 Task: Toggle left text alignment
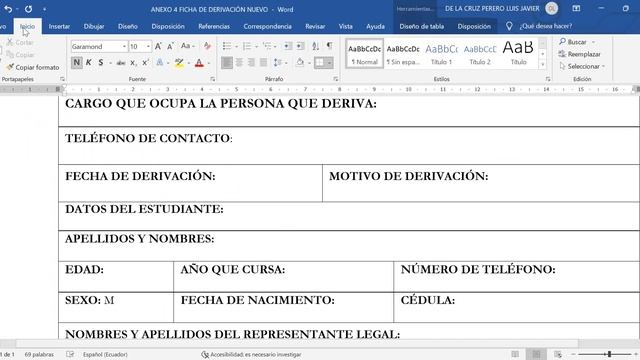tap(227, 62)
